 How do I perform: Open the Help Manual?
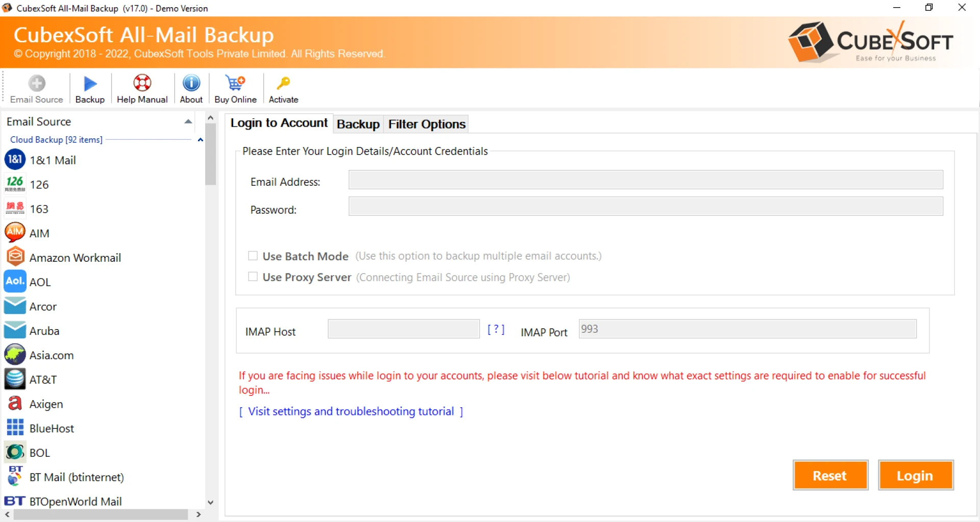(142, 88)
